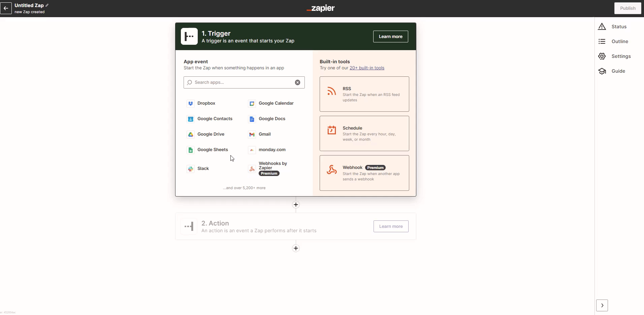Open the 20+ built-in tools link
The image size is (644, 315).
point(367,68)
